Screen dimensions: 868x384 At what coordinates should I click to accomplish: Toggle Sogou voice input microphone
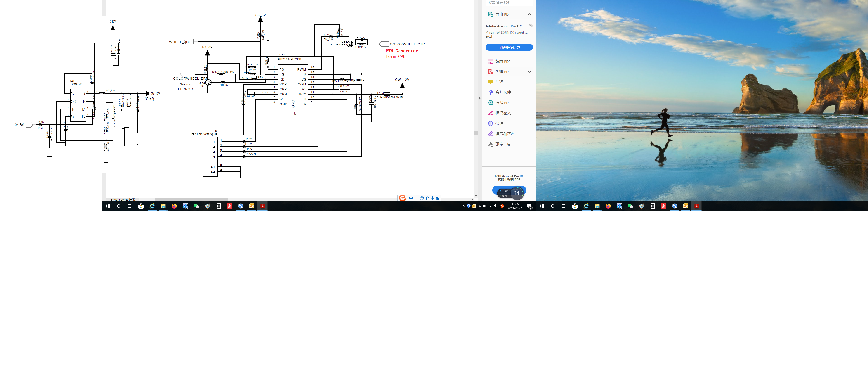click(433, 198)
